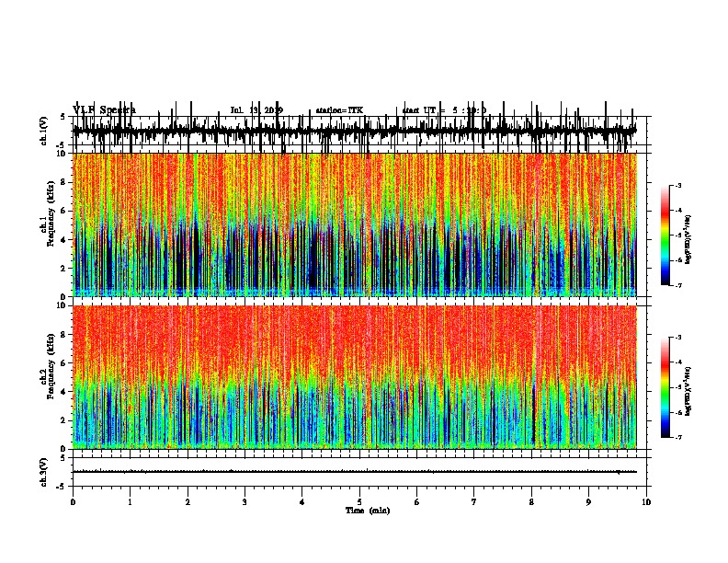Click the 6 kHz tick on ch.2 frequency axis

coord(64,363)
